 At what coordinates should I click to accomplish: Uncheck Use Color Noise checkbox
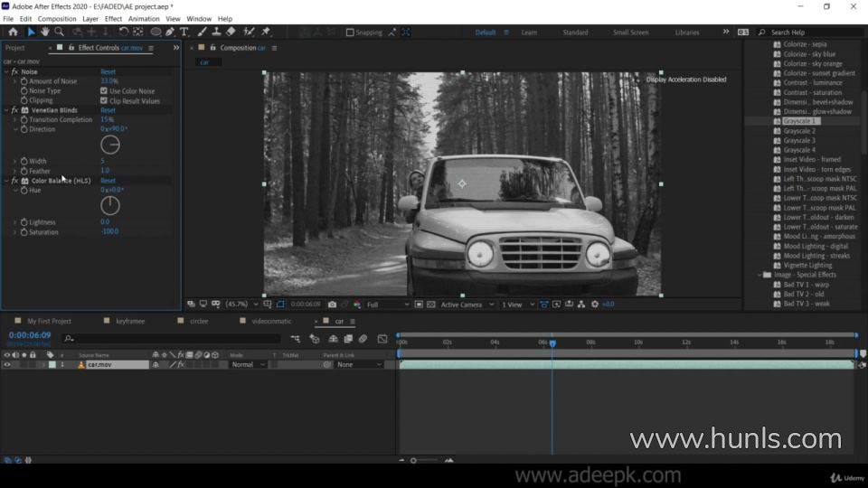click(x=104, y=91)
